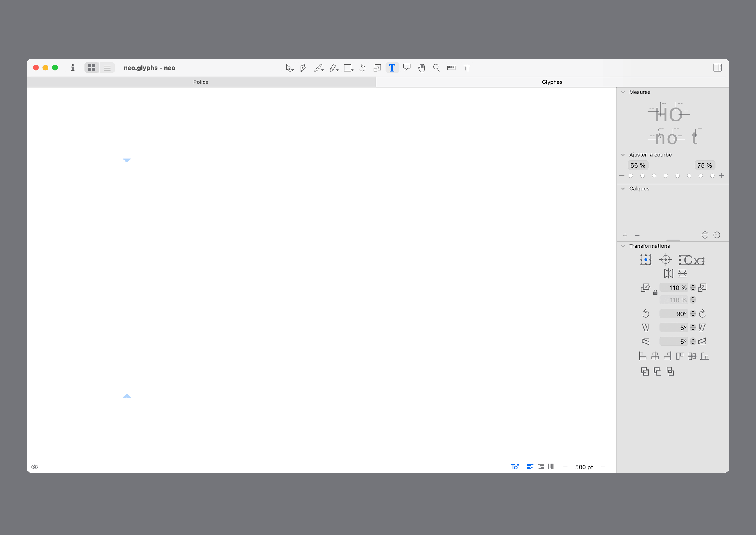Viewport: 756px width, 535px height.
Task: Skew selection vertically upward
Action: tap(702, 341)
